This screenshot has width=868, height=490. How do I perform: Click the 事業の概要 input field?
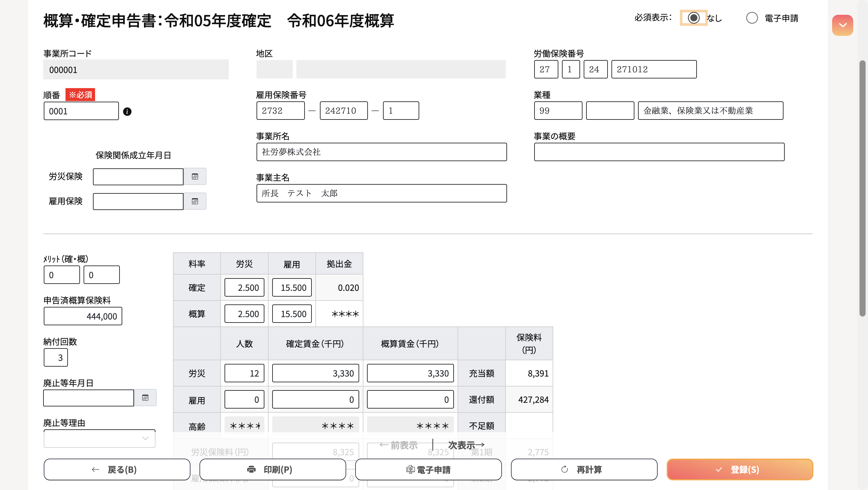659,152
